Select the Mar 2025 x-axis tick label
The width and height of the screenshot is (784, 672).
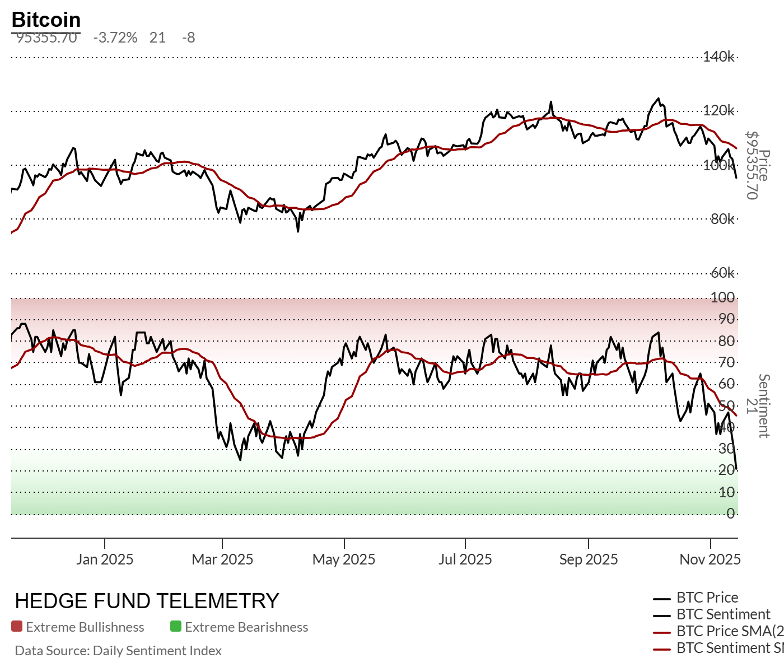coord(222,559)
